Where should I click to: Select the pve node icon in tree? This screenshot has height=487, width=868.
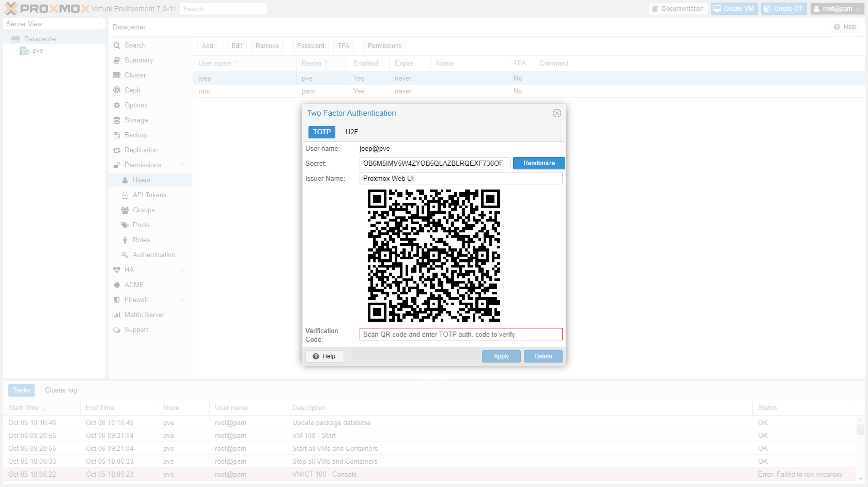(24, 51)
